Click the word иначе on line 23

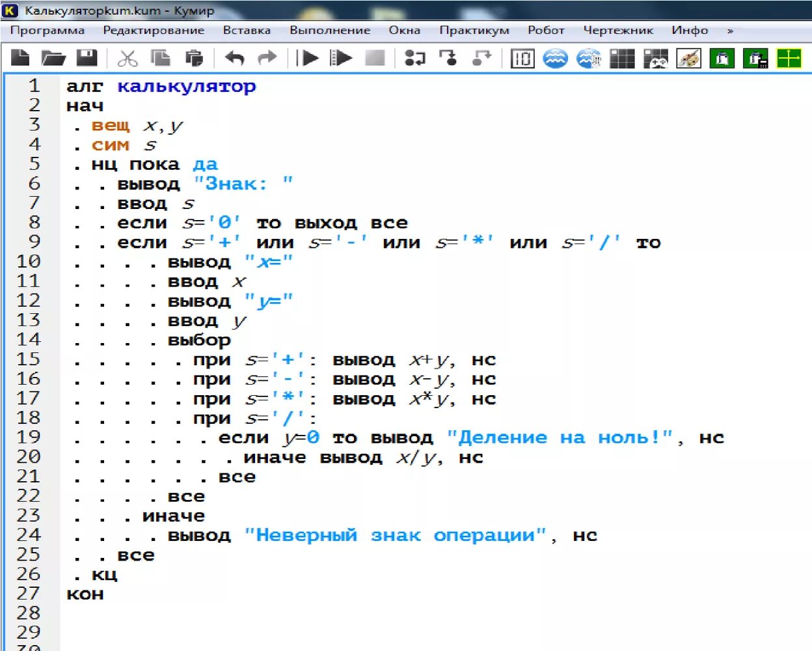pos(174,516)
